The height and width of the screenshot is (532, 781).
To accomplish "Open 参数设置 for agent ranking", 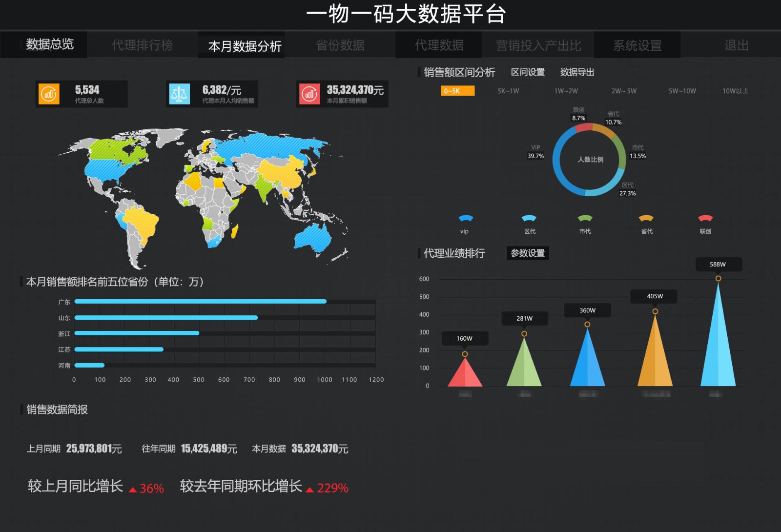I will click(528, 253).
